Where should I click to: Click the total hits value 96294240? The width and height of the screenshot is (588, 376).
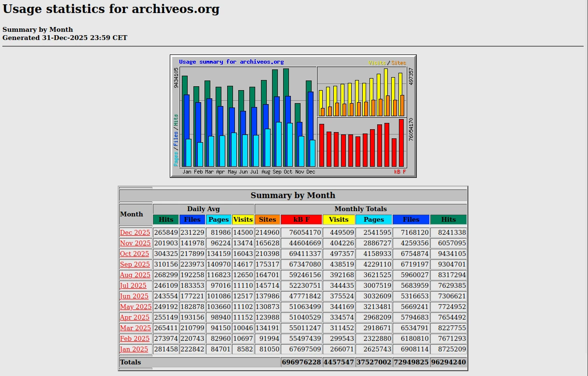(x=448, y=363)
